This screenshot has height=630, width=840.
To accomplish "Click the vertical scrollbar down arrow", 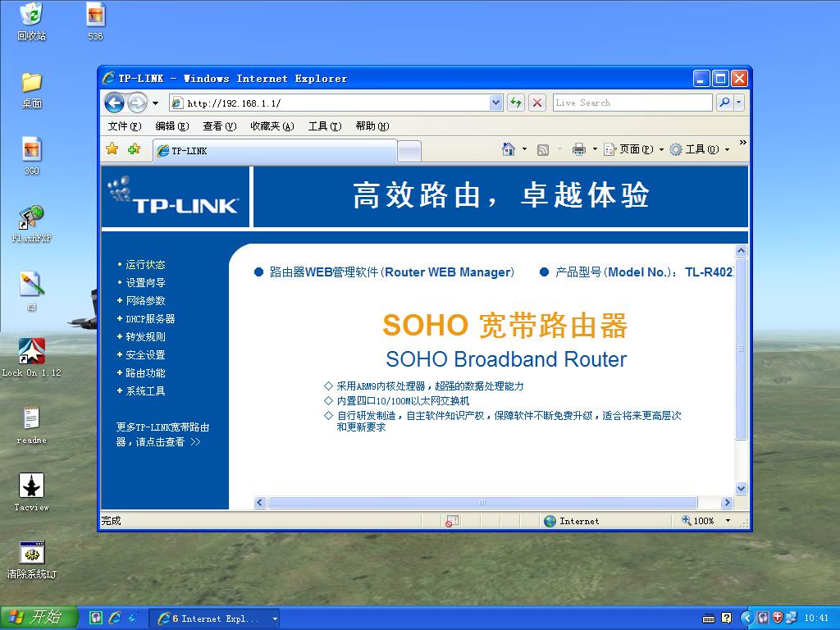I will [x=742, y=489].
